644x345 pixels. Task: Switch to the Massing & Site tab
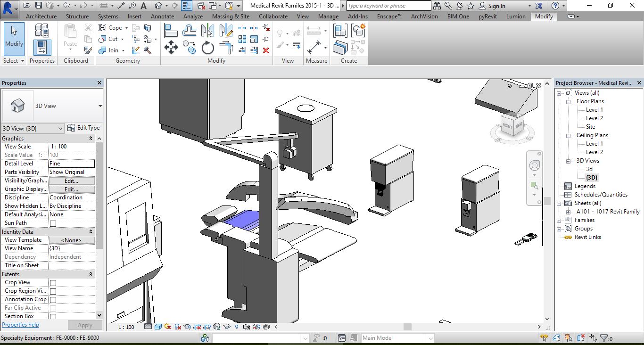click(x=231, y=16)
